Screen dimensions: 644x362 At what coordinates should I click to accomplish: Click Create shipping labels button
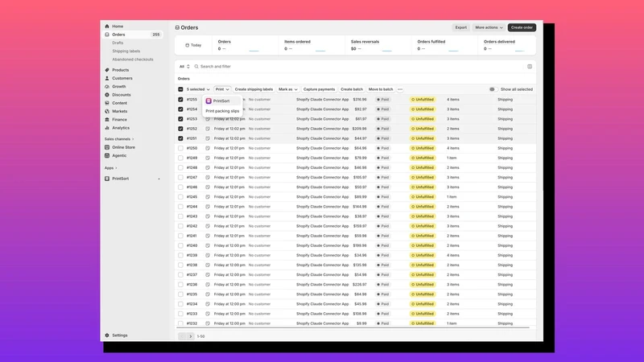(254, 89)
